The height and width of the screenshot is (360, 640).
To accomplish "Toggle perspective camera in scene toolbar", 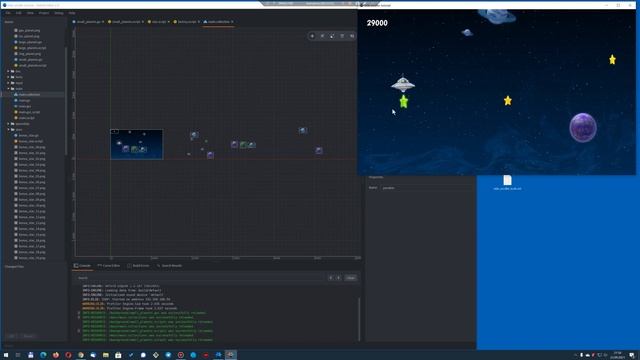I will (342, 36).
